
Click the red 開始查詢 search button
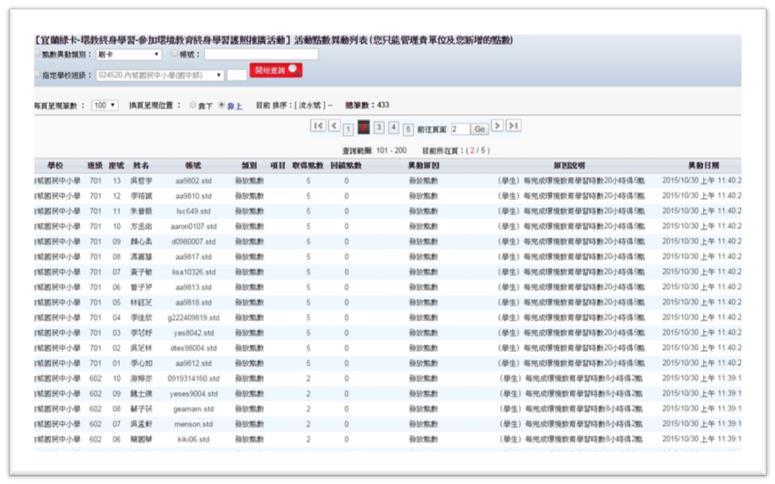[275, 72]
